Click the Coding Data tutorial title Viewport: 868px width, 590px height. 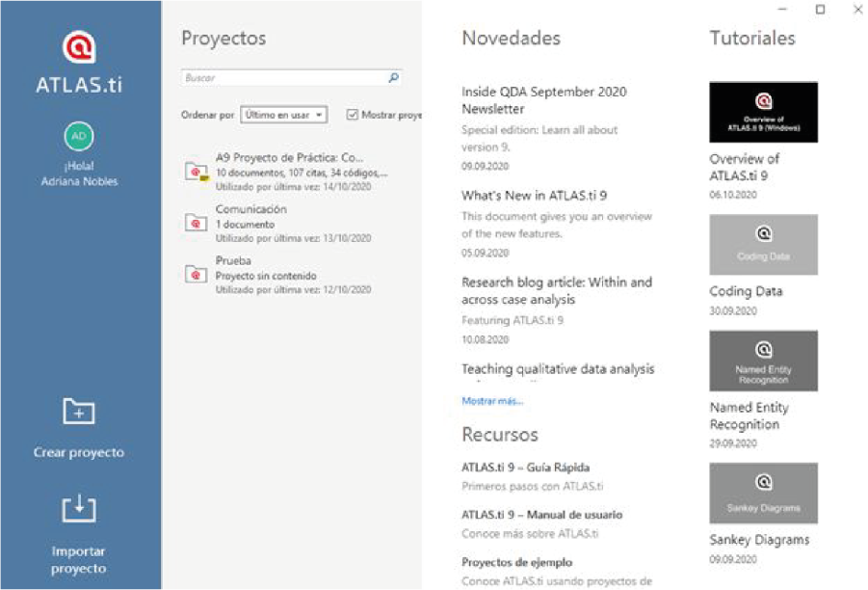[746, 291]
